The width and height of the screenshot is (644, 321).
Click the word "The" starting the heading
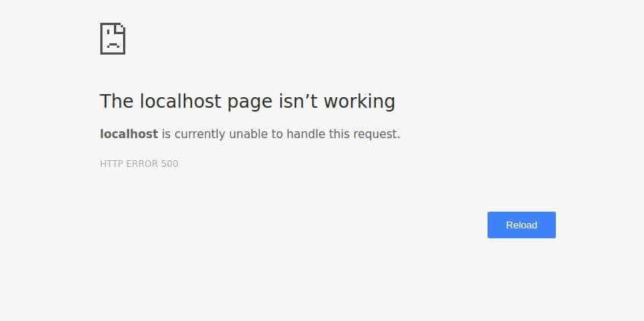pyautogui.click(x=117, y=101)
